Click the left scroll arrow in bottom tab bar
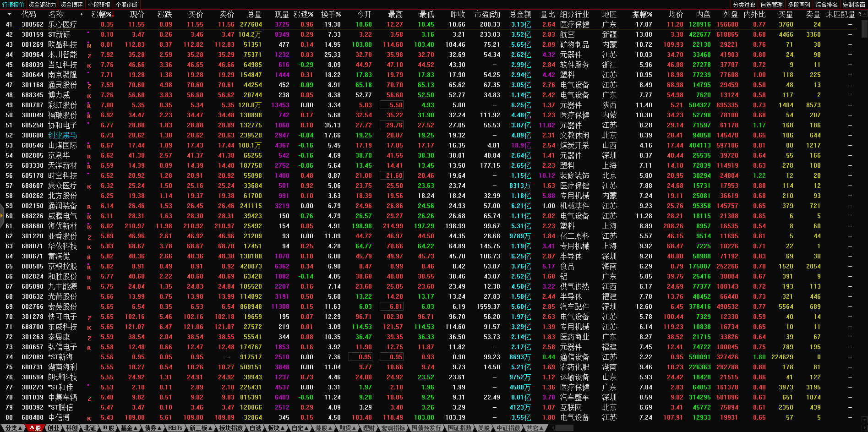The image size is (868, 432). pos(553,428)
